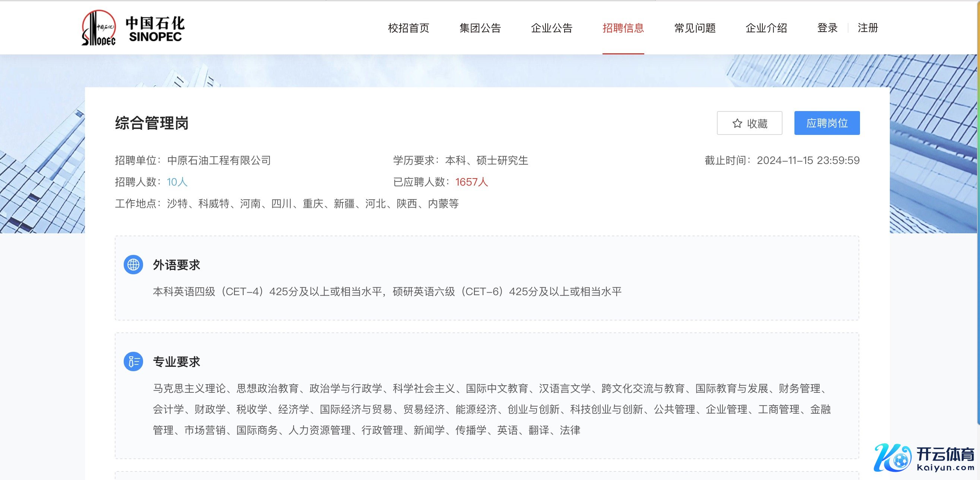Click the Kaiyun football logo icon
This screenshot has width=980, height=480.
point(893,458)
